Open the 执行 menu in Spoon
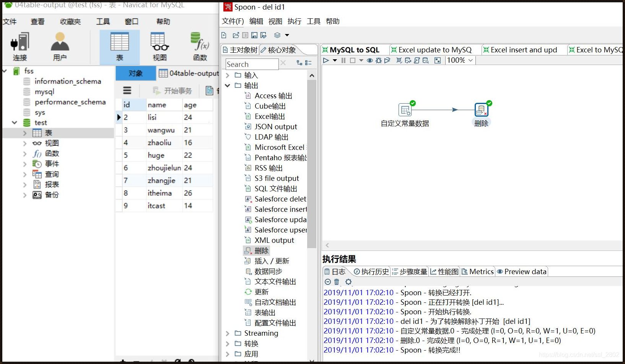The width and height of the screenshot is (625, 364). point(295,21)
